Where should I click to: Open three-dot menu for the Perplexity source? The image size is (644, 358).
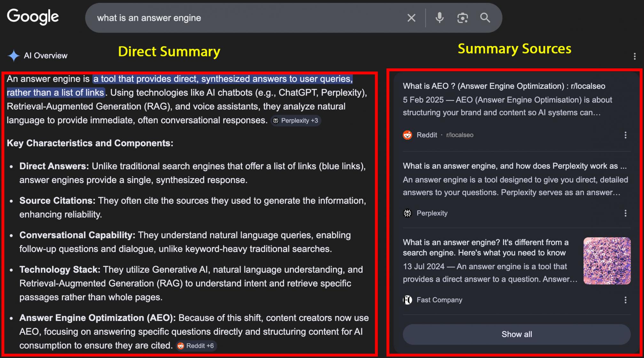coord(625,213)
